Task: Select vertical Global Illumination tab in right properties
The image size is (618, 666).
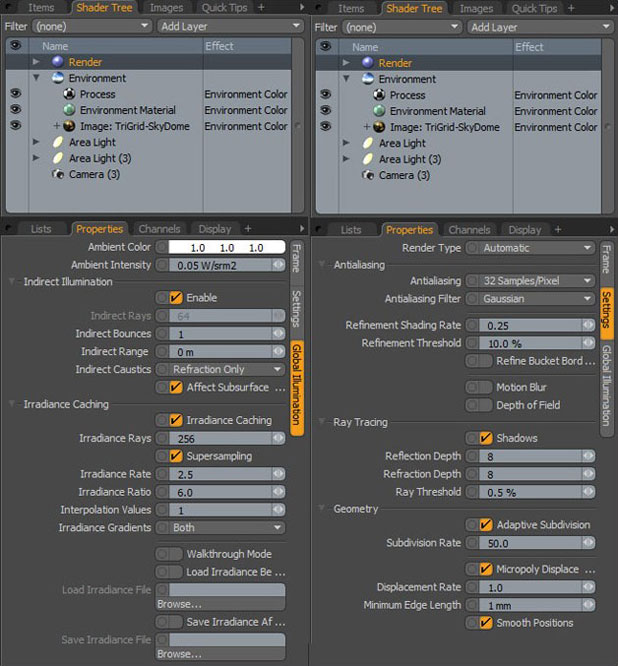Action: click(x=606, y=386)
